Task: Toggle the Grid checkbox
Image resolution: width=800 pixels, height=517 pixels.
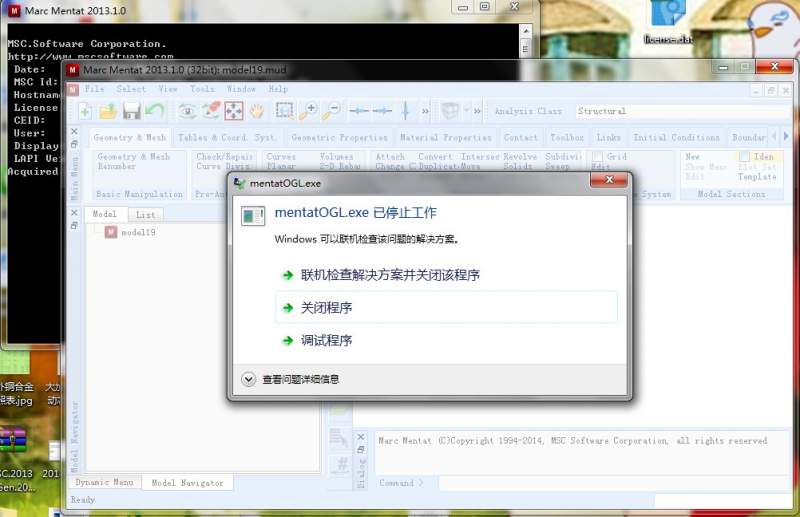Action: (598, 157)
